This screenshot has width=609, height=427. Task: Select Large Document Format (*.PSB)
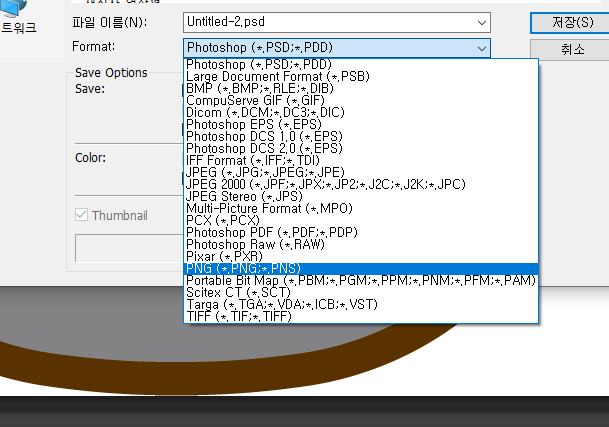click(x=361, y=77)
